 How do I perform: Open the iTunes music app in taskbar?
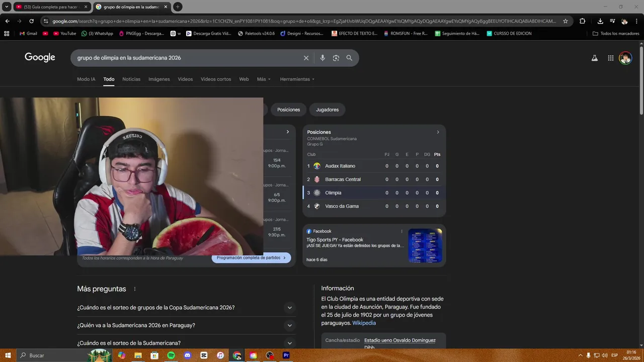pos(220,355)
